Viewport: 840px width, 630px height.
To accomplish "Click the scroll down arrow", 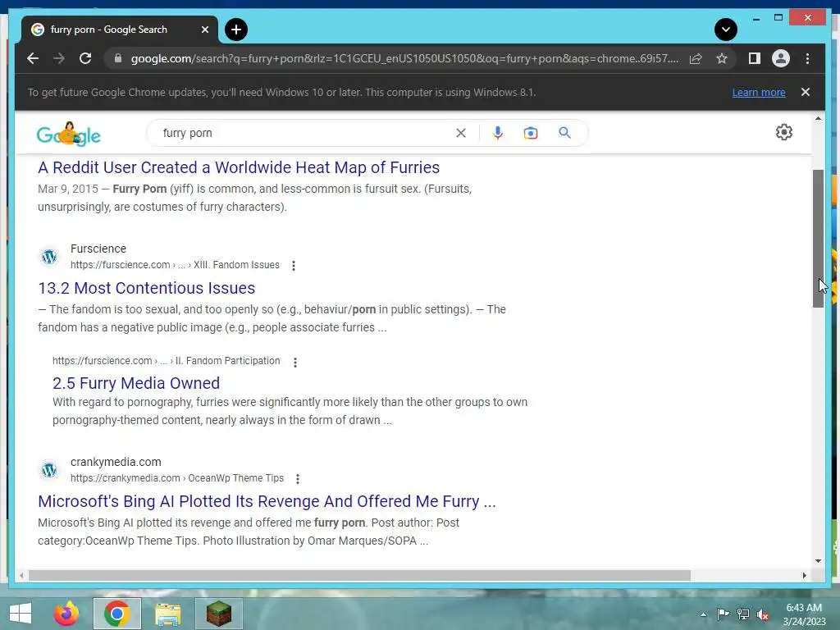I will (818, 561).
